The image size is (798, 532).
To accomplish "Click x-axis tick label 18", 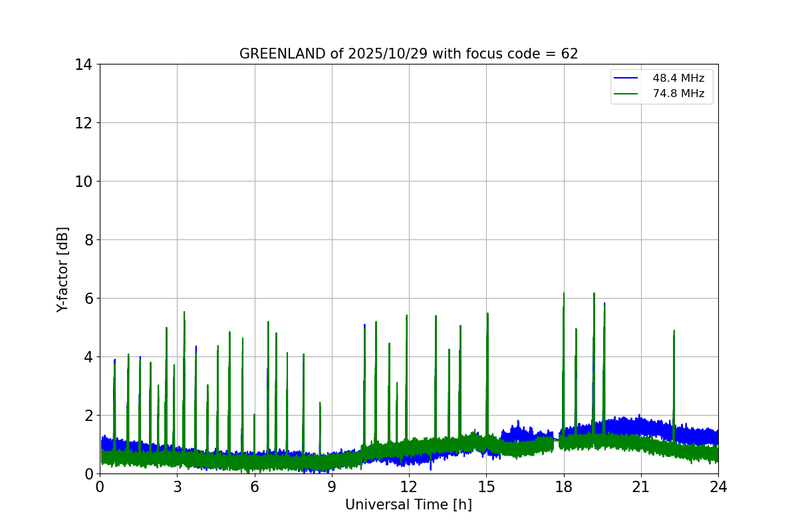I will pyautogui.click(x=564, y=487).
